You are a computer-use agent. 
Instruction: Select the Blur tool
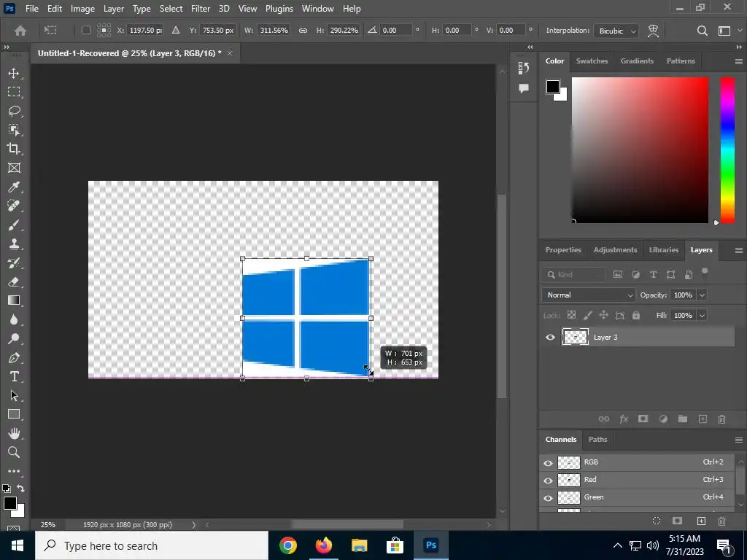tap(14, 319)
